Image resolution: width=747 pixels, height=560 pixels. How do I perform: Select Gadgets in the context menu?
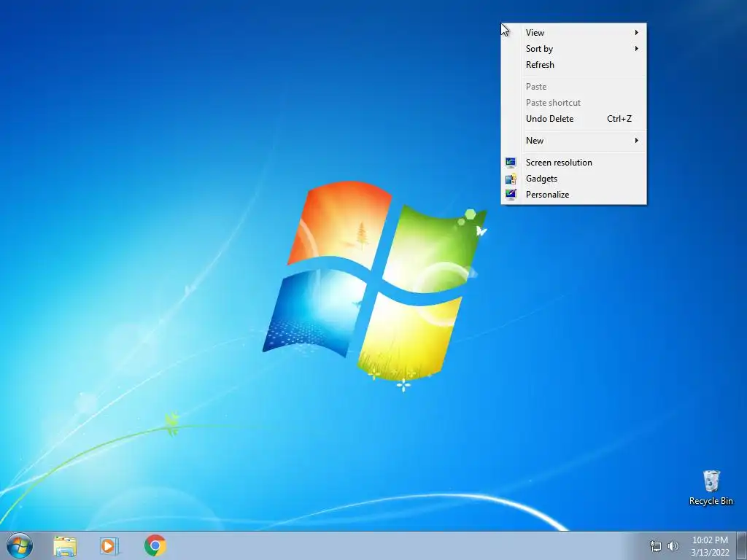(573, 179)
